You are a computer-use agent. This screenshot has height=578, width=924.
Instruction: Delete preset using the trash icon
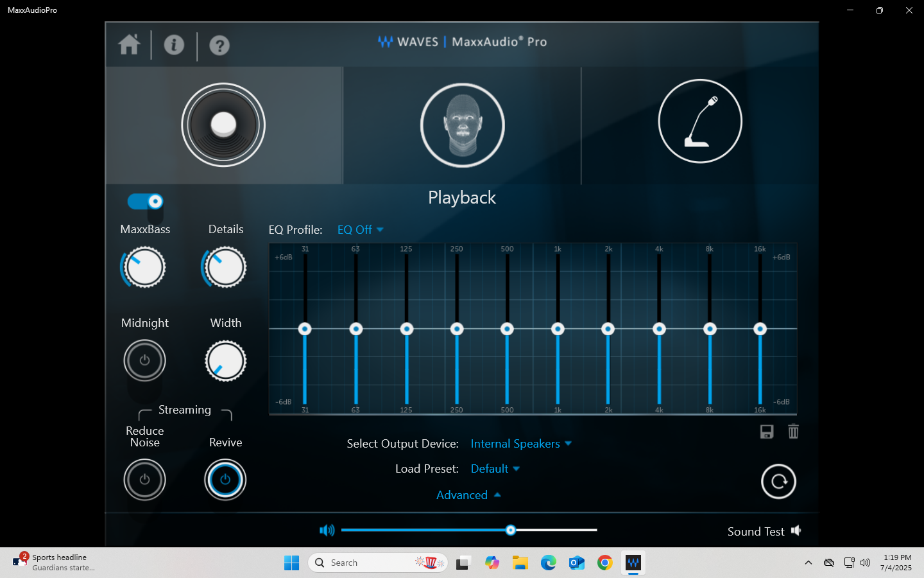click(x=794, y=432)
